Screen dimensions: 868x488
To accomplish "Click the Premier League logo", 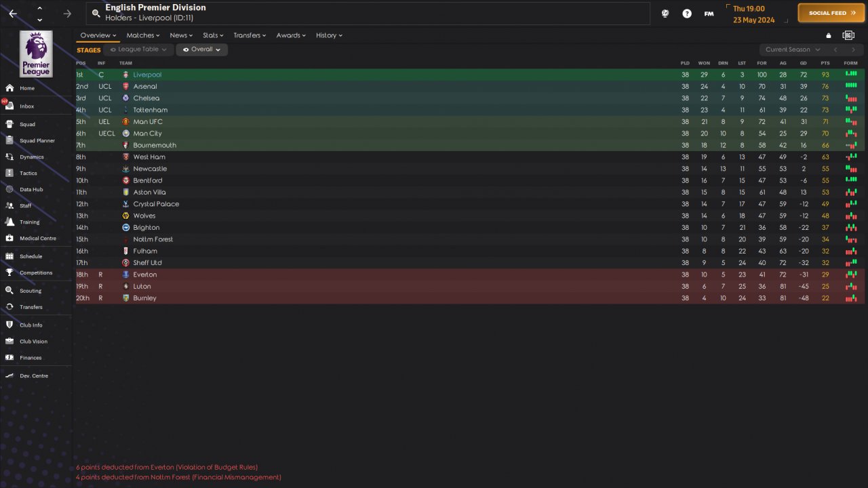I will [37, 54].
